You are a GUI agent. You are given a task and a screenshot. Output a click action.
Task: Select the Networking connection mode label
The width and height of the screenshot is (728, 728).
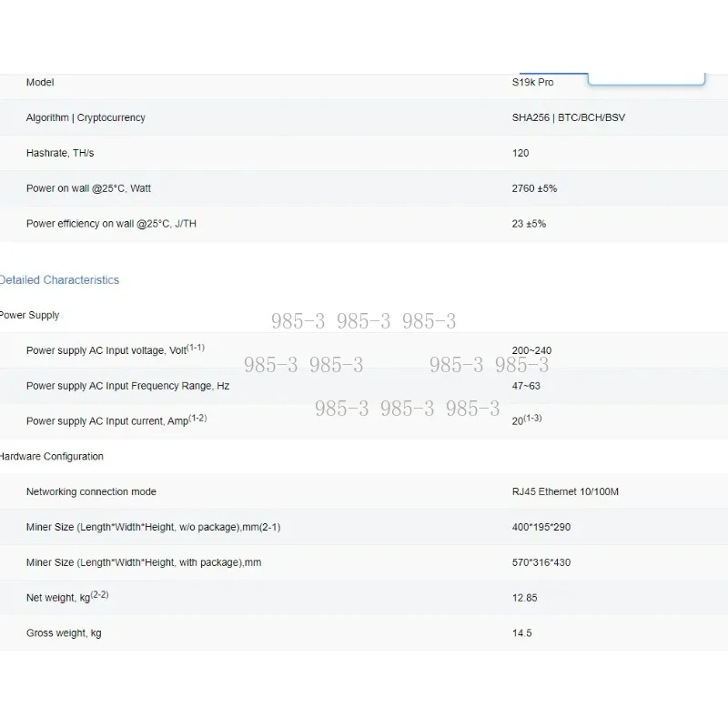click(91, 492)
